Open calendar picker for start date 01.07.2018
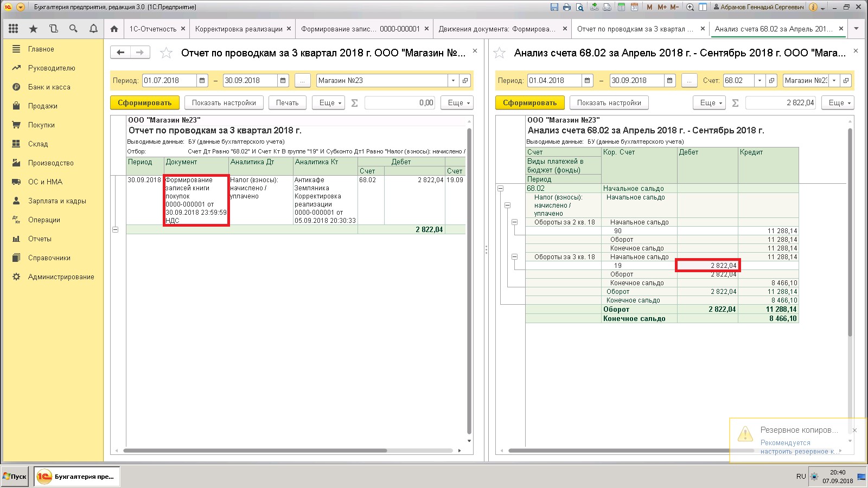Viewport: 868px width, 488px height. point(202,80)
